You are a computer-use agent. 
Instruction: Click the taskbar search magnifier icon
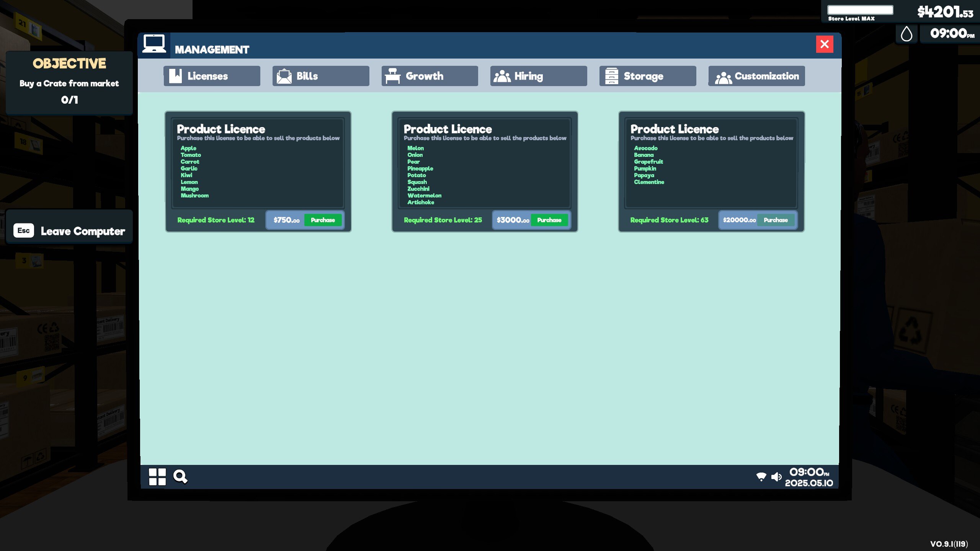click(180, 477)
